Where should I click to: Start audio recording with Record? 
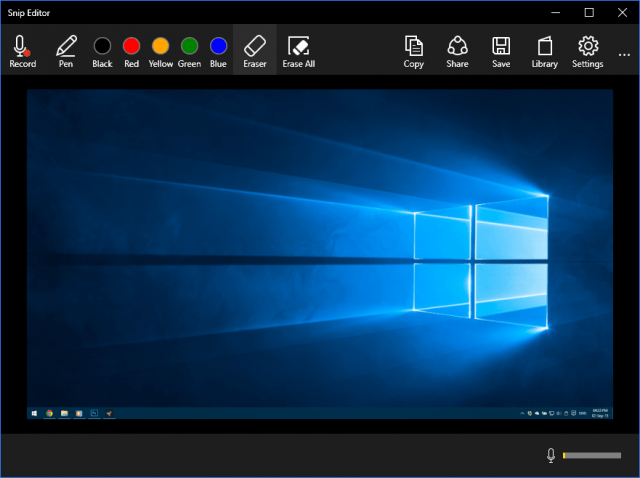23,51
